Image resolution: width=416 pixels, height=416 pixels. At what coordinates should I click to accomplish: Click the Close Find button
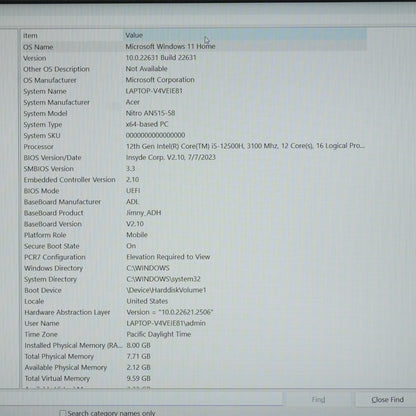386,399
